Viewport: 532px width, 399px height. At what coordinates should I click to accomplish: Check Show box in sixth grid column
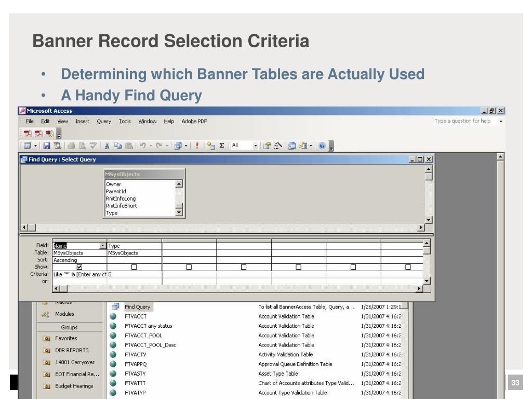(x=353, y=267)
